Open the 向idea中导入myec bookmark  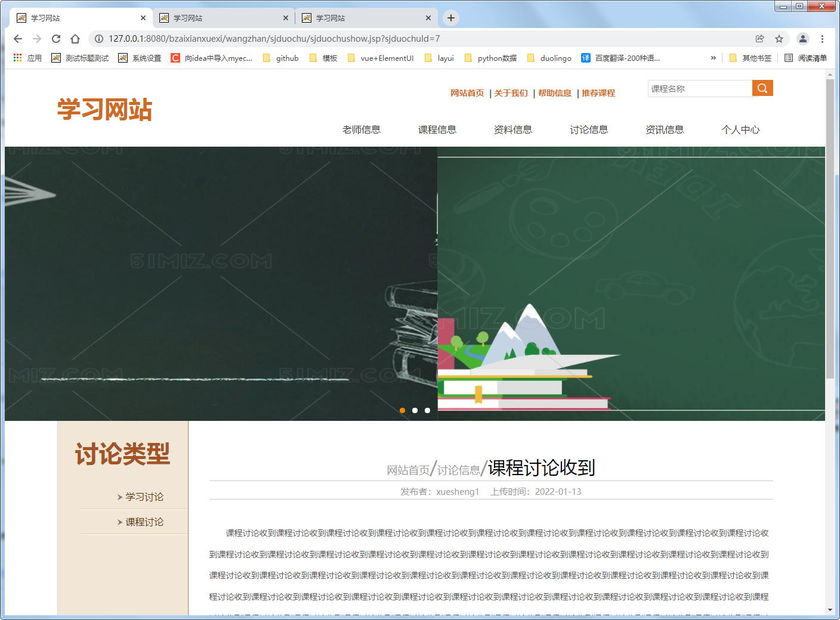212,58
